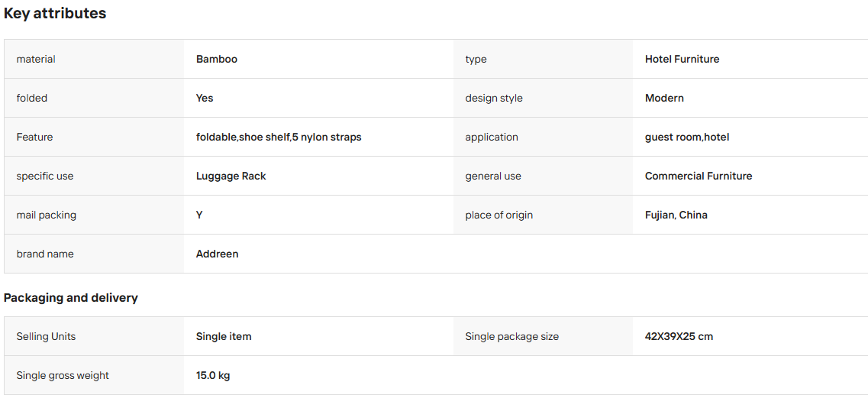
Task: Select the Modern design style value
Action: pyautogui.click(x=664, y=98)
